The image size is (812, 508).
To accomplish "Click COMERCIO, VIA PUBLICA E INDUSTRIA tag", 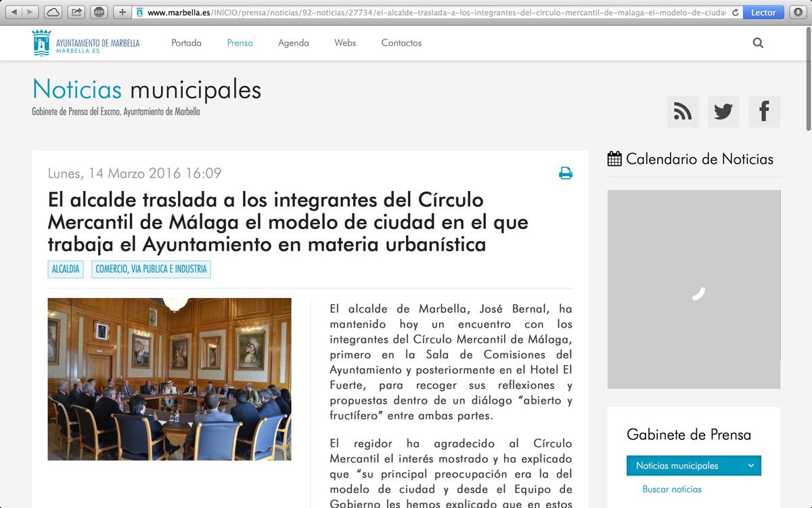I will (x=151, y=269).
